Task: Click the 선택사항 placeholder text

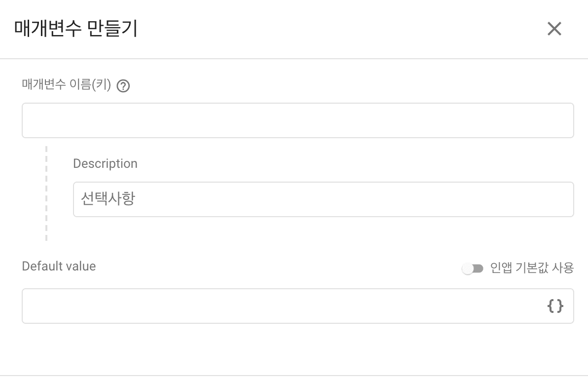Action: tap(108, 198)
